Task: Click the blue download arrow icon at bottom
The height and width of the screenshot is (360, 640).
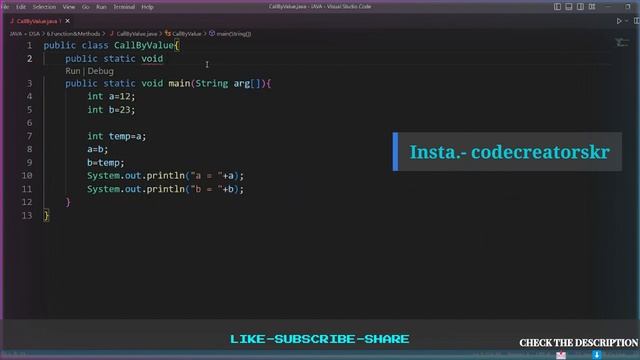Action: (x=597, y=355)
